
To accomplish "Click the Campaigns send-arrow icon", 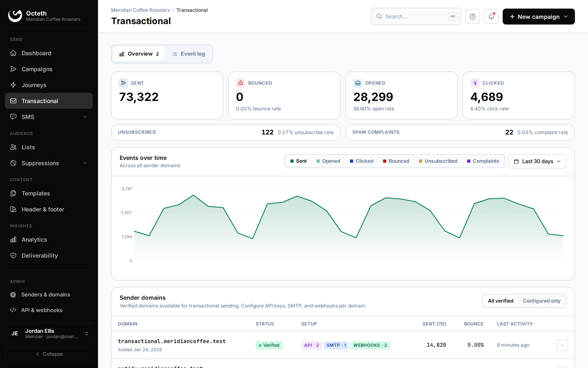I will 13,69.
